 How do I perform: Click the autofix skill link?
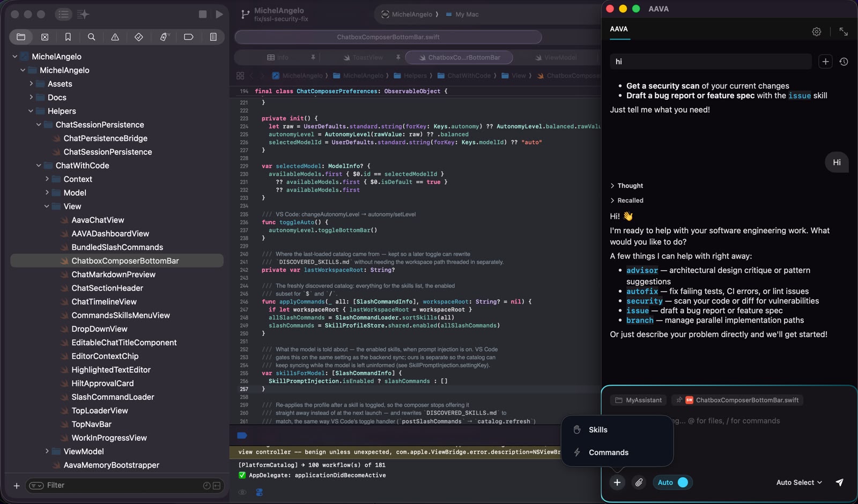(642, 291)
